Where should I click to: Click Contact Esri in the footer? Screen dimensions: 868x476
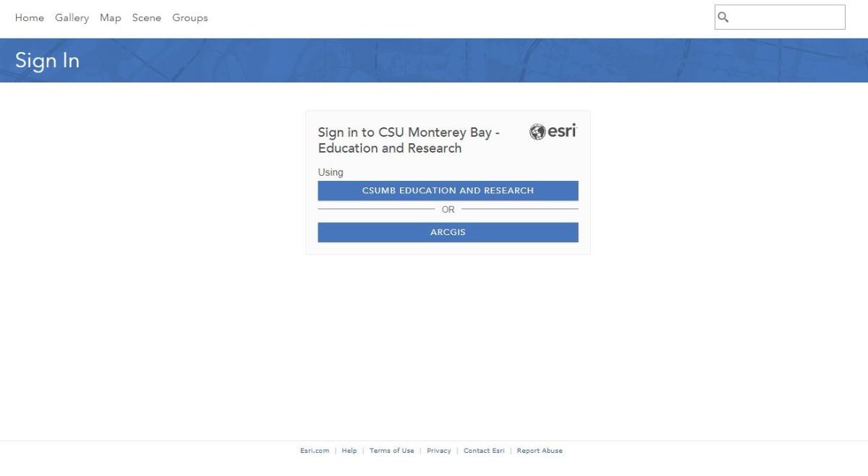[x=484, y=450]
